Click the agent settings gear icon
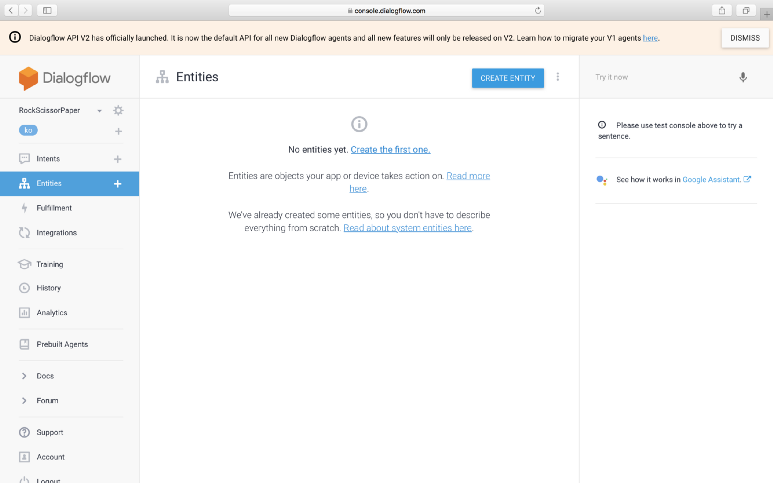773x483 pixels. point(118,110)
